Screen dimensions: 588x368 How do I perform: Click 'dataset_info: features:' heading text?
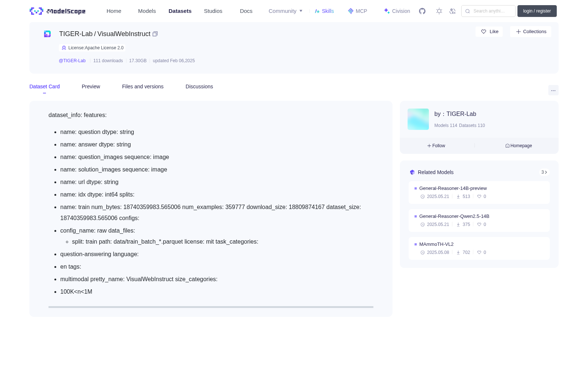pyautogui.click(x=78, y=115)
